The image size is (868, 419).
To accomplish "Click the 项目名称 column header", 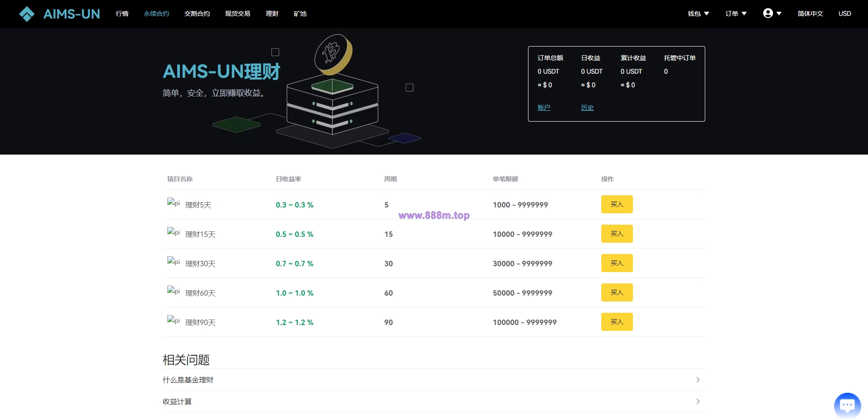I will pos(180,179).
